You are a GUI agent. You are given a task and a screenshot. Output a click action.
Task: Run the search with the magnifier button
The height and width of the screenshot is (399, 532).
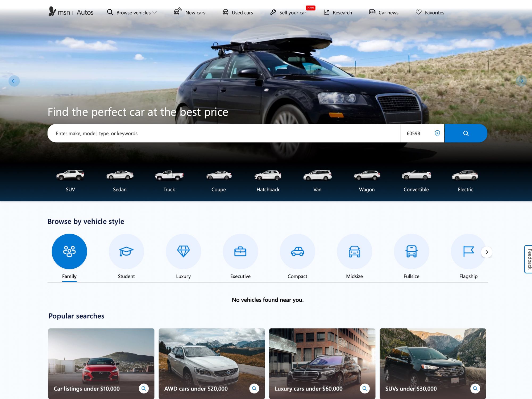[x=466, y=133]
